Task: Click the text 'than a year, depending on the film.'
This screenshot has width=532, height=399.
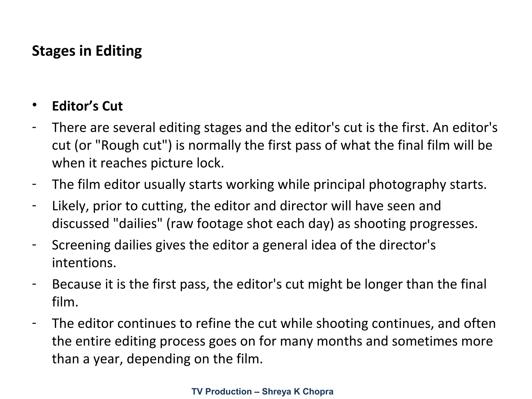Action: click(x=157, y=359)
